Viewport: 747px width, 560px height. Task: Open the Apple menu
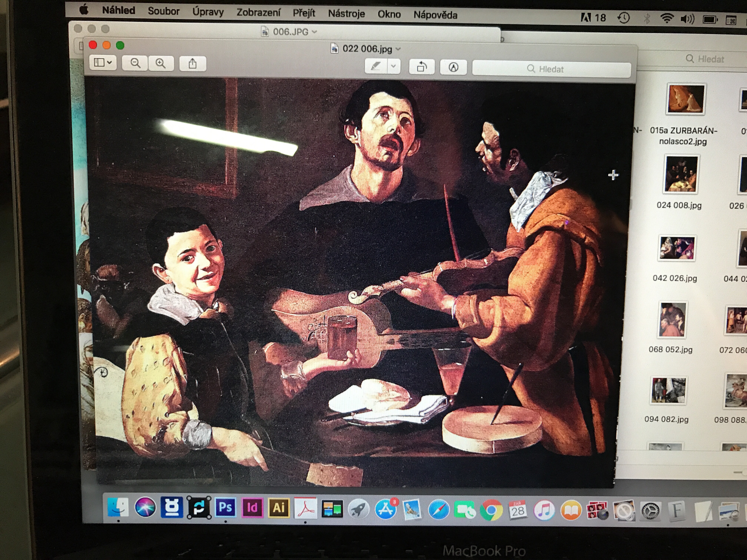tap(84, 9)
